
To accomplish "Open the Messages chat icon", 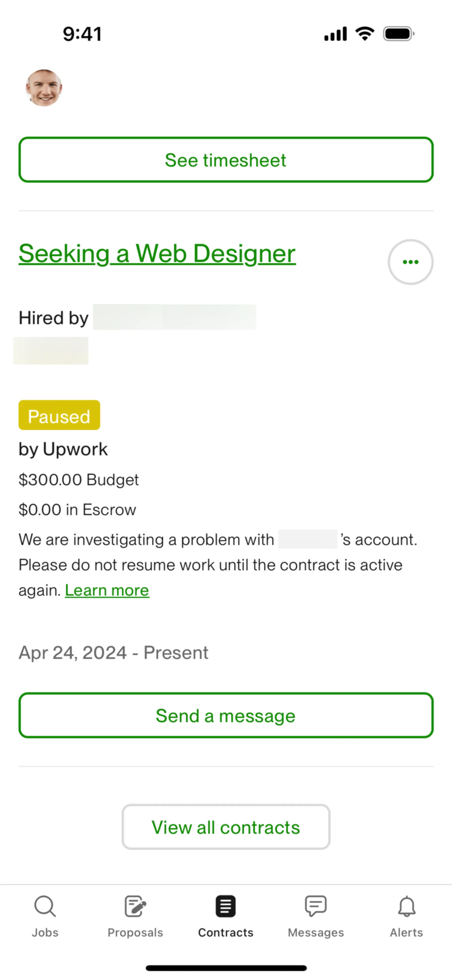I will (x=316, y=906).
